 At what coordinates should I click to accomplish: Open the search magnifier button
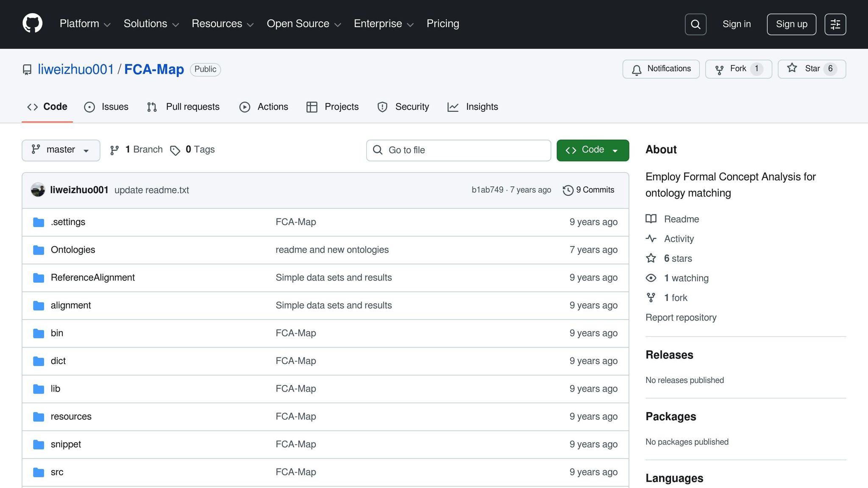coord(695,24)
